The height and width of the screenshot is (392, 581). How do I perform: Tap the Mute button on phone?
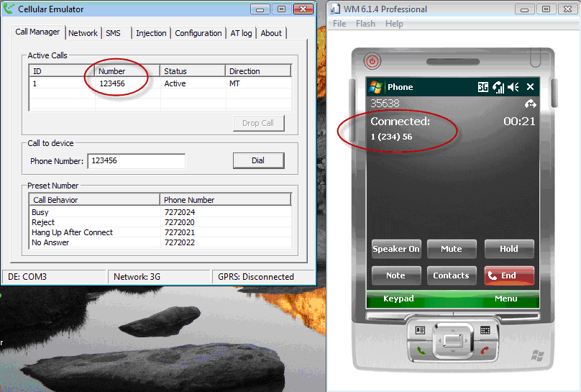(452, 249)
